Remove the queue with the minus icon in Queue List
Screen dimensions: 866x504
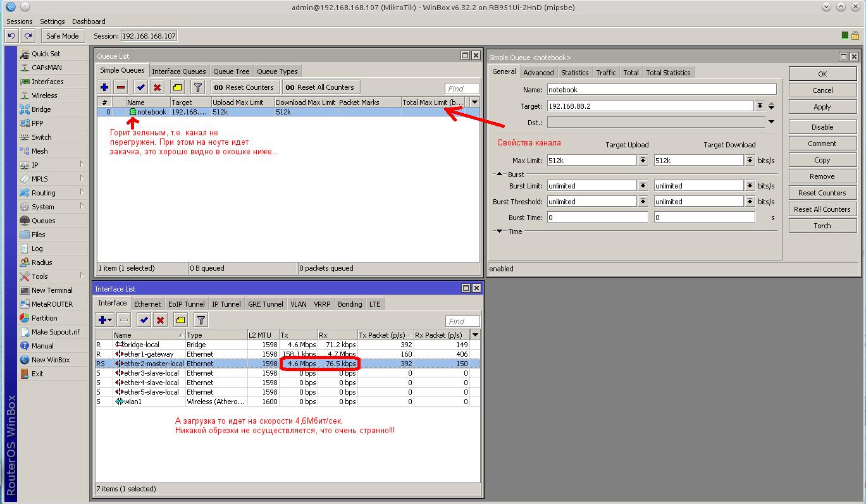tap(121, 87)
